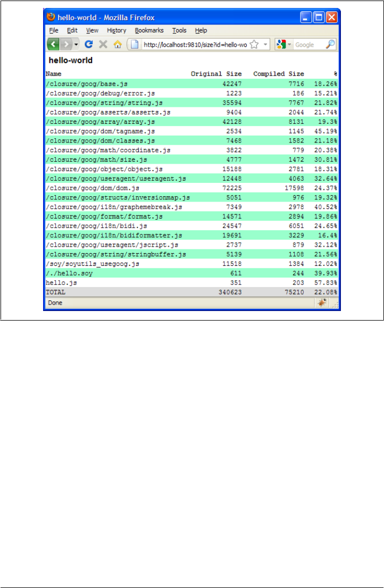The height and width of the screenshot is (588, 384).
Task: Go back with the green Back arrow
Action: tap(53, 44)
